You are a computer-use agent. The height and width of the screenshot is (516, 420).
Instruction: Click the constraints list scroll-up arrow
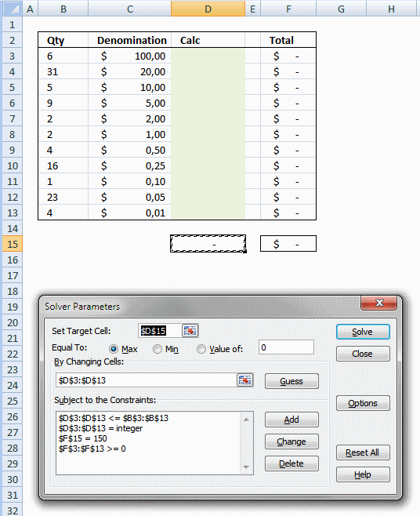point(246,420)
